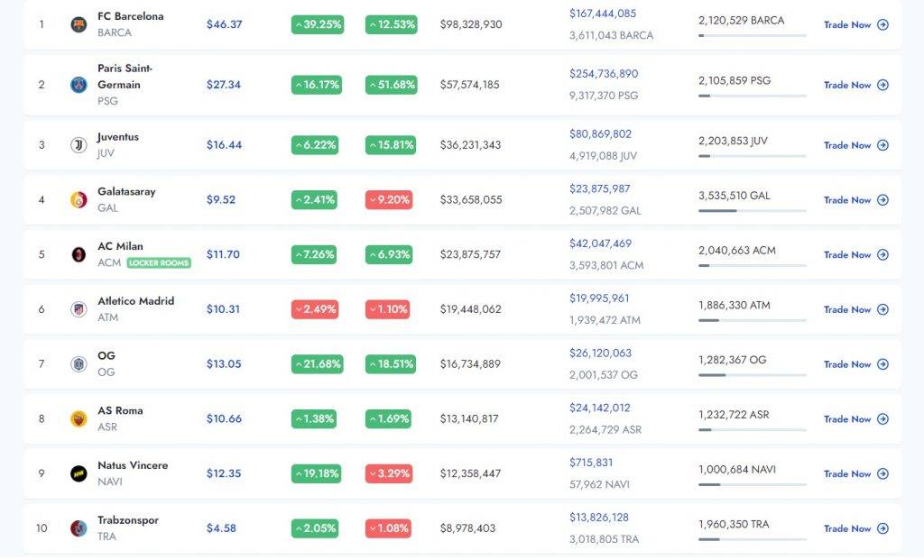Trade Atletico Madrid token now

point(855,309)
